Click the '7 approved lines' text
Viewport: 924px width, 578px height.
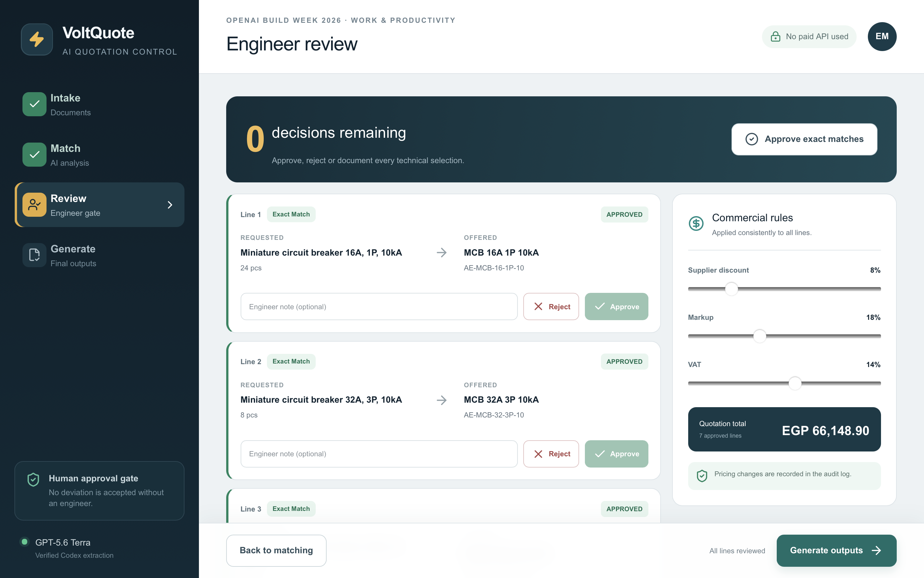(x=720, y=436)
